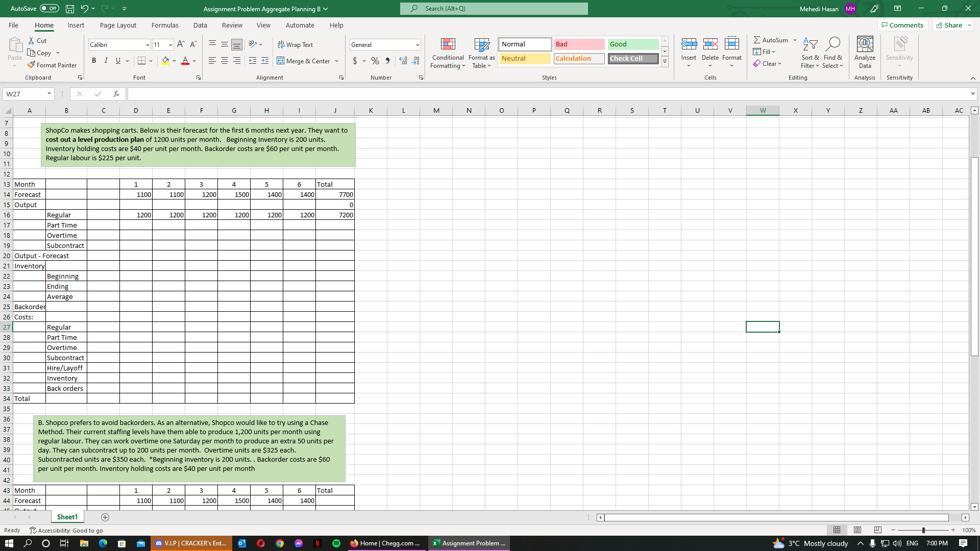Screen dimensions: 980x551
Task: Click the Percent Style icon
Action: point(375,61)
